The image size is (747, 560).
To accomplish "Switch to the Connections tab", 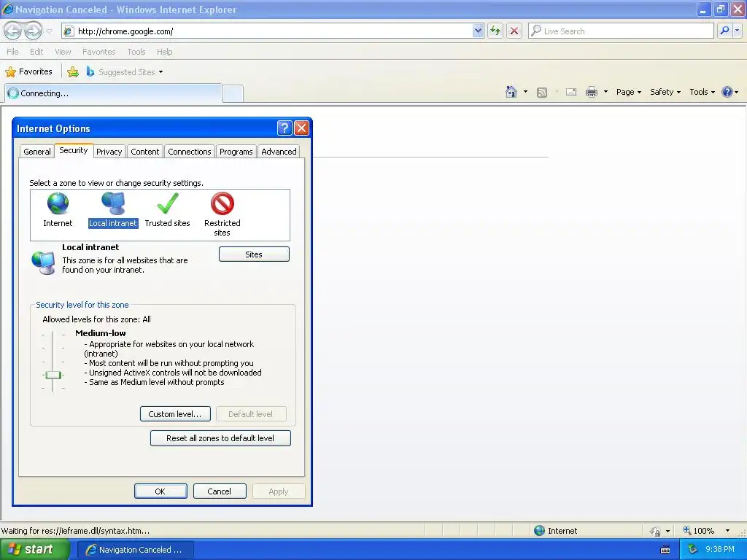I will (x=189, y=152).
